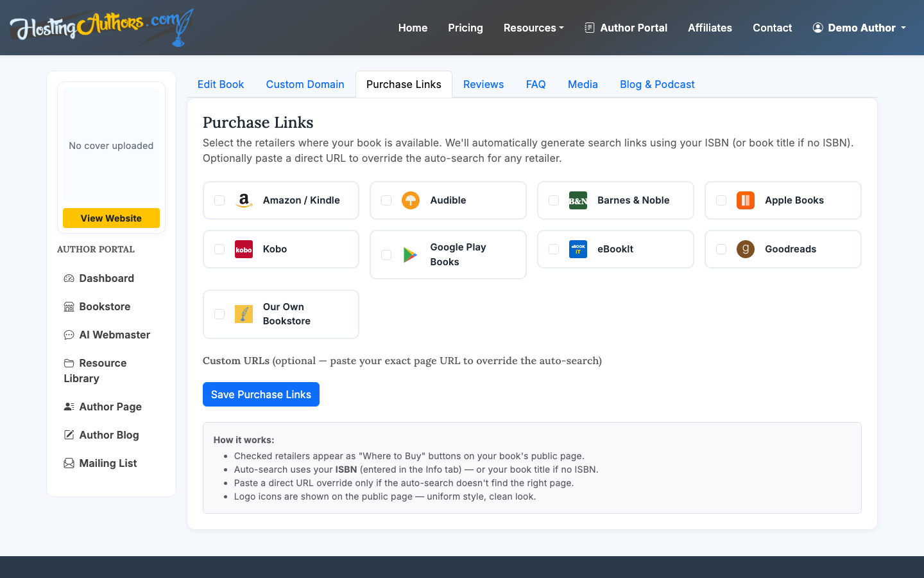Click the Resource Library folder icon
Image resolution: width=924 pixels, height=578 pixels.
point(69,363)
